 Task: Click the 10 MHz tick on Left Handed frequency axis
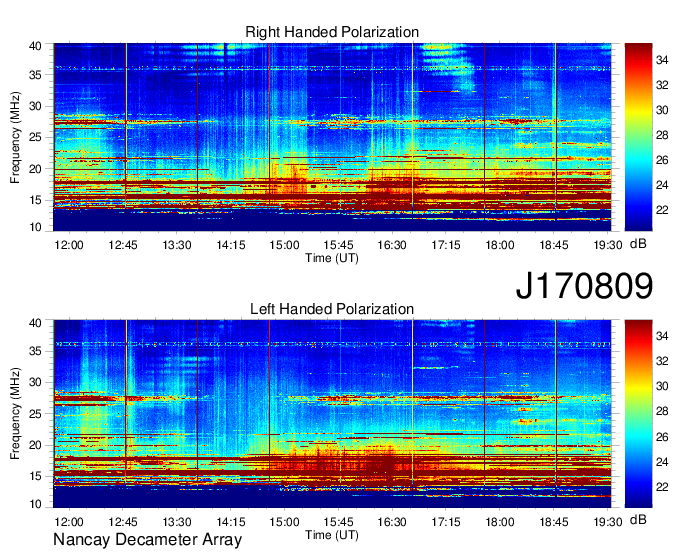click(x=35, y=503)
